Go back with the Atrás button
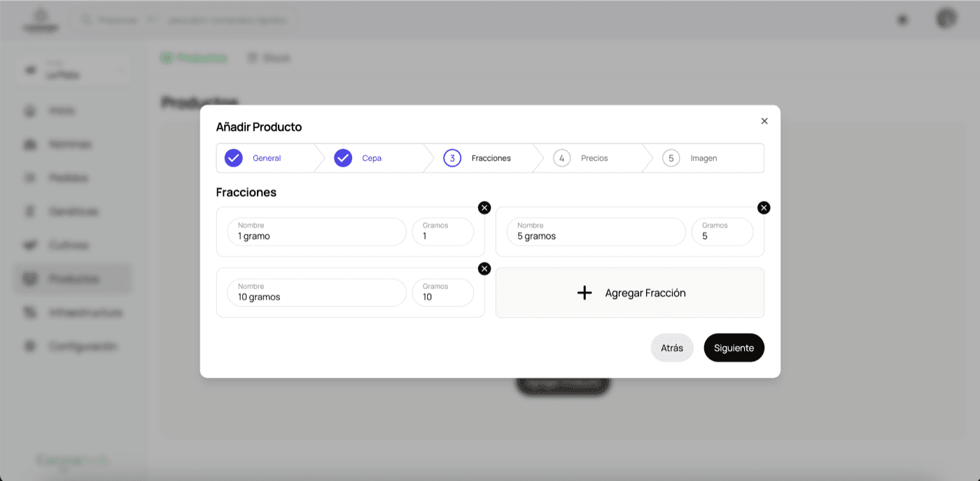The height and width of the screenshot is (481, 980). pos(672,348)
